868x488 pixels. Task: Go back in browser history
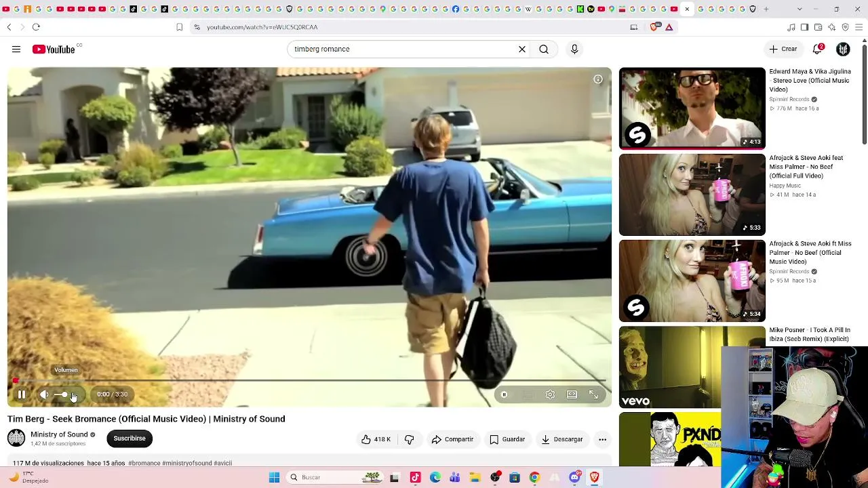[9, 27]
